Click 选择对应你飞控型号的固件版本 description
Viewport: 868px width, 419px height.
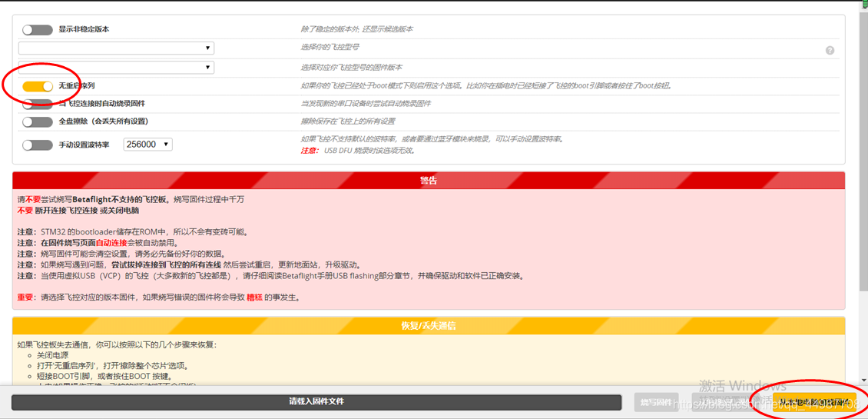[x=352, y=67]
